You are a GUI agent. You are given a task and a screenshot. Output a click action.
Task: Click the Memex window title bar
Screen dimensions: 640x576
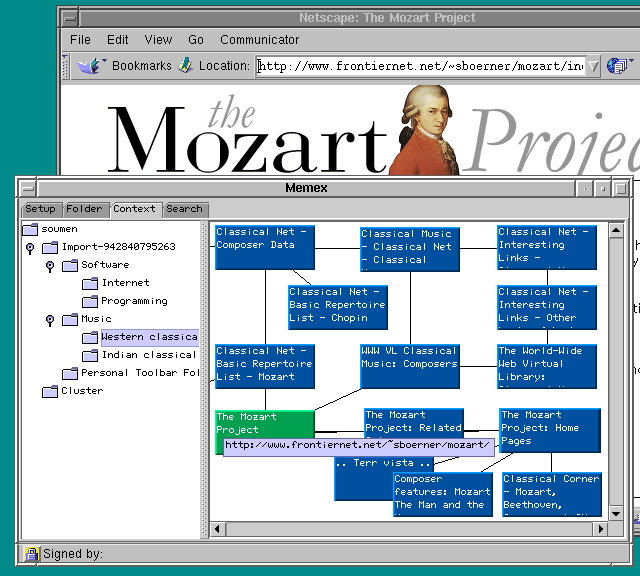pyautogui.click(x=306, y=188)
